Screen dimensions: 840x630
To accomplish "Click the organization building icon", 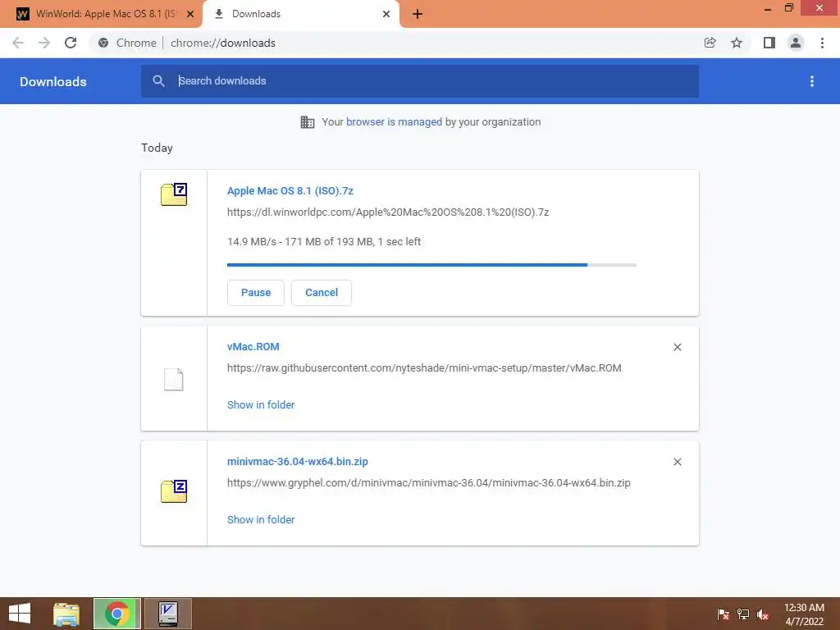I will pyautogui.click(x=308, y=122).
